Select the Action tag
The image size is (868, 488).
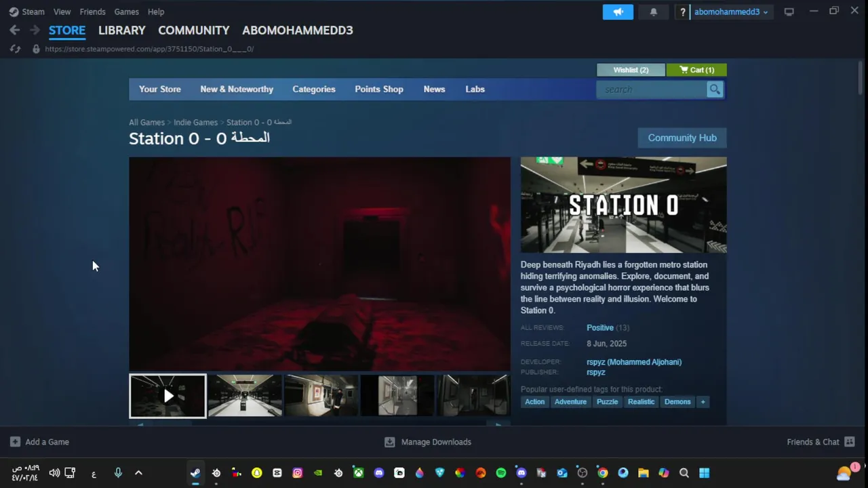tap(534, 402)
